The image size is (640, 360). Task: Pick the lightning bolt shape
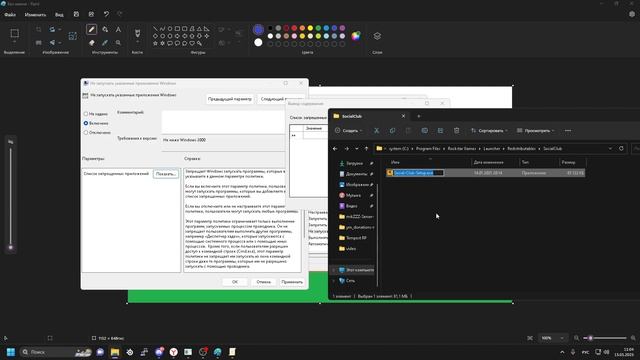(x=199, y=43)
